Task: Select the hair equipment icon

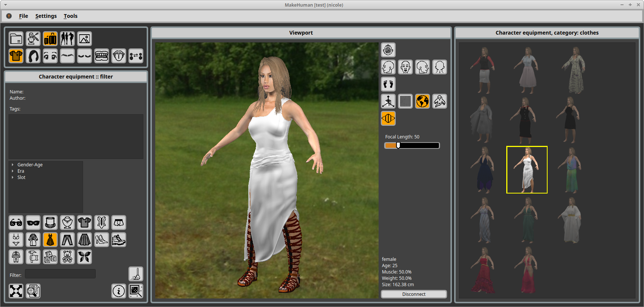Action: [x=33, y=56]
